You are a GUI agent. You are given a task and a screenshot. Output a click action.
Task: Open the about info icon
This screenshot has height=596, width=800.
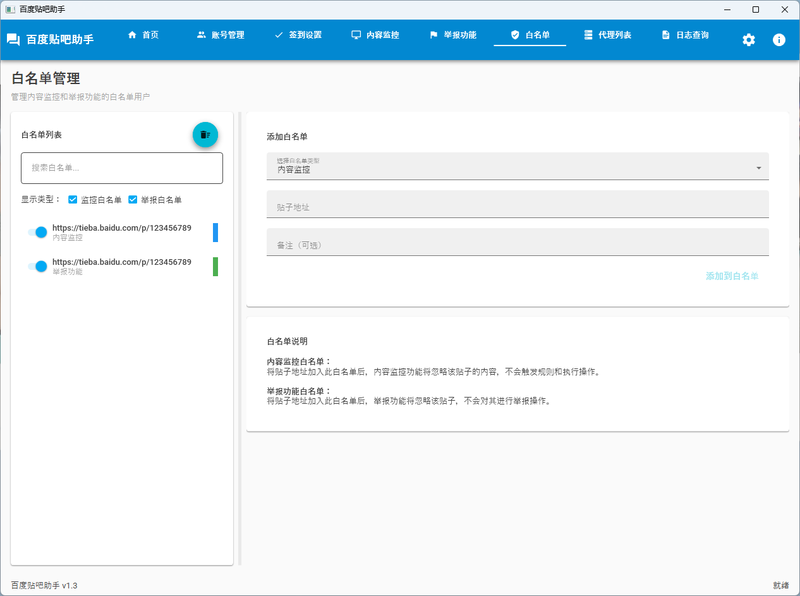pyautogui.click(x=779, y=40)
